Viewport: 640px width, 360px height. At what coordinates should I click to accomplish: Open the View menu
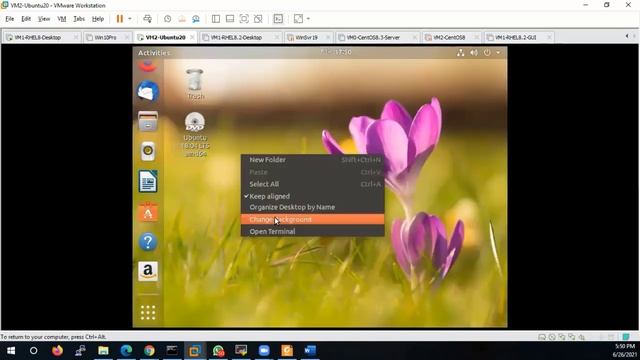tap(44, 19)
